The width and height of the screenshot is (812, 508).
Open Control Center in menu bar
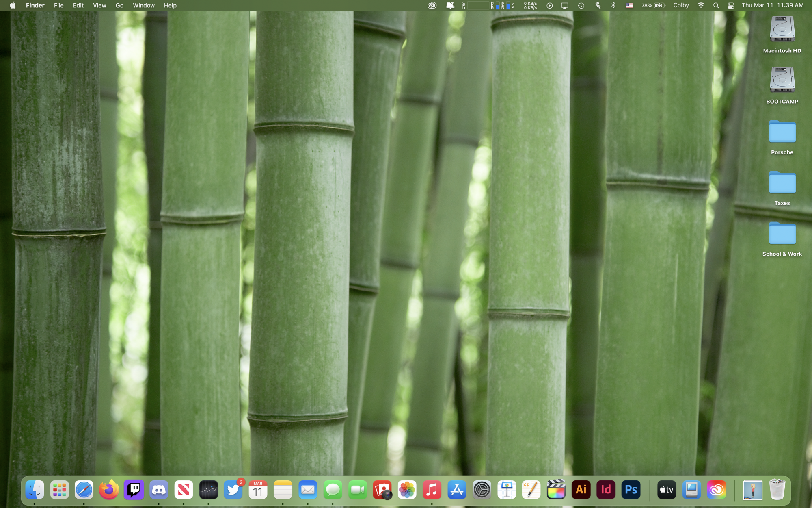point(730,5)
